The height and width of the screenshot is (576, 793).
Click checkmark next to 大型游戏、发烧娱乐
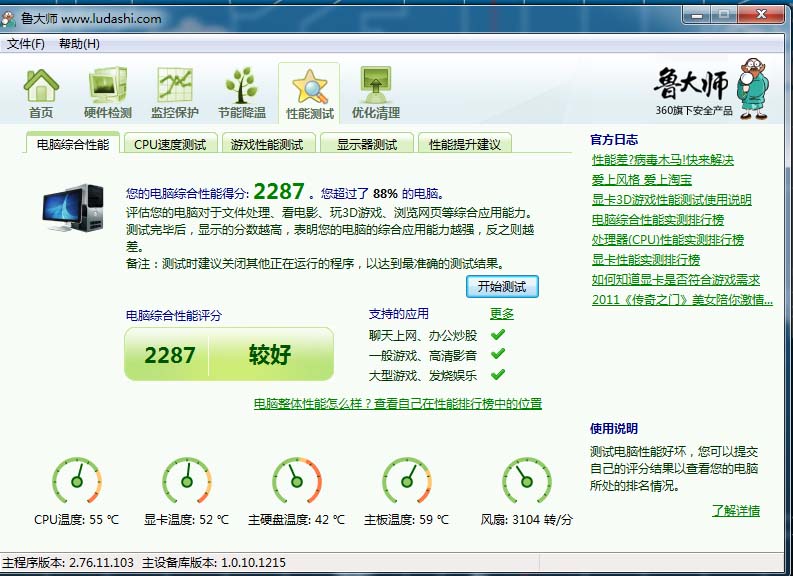498,374
